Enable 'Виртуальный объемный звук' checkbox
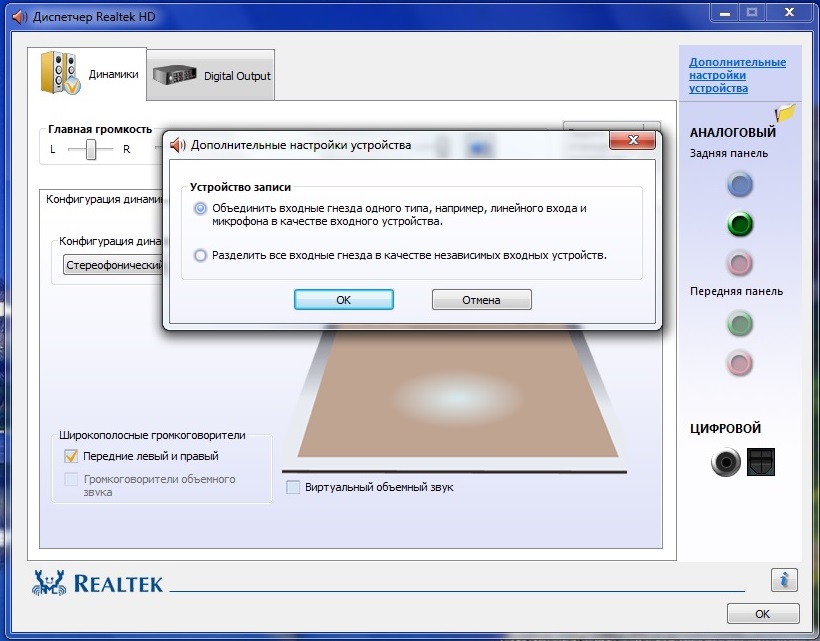Screen dimensions: 820x641 [293, 487]
